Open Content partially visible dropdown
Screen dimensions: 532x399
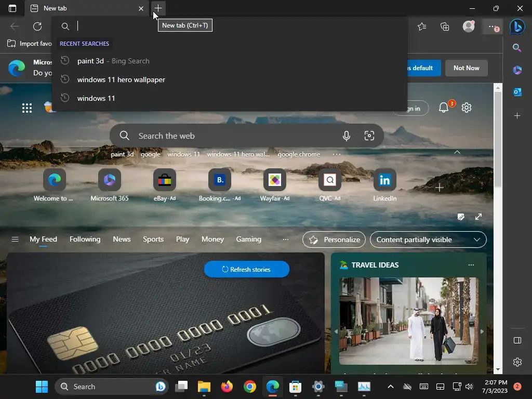click(428, 240)
